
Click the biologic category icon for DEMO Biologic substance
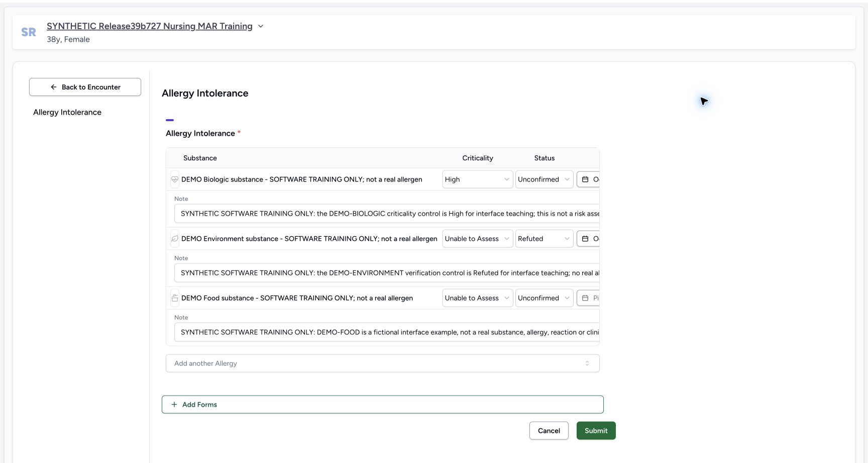tap(175, 179)
